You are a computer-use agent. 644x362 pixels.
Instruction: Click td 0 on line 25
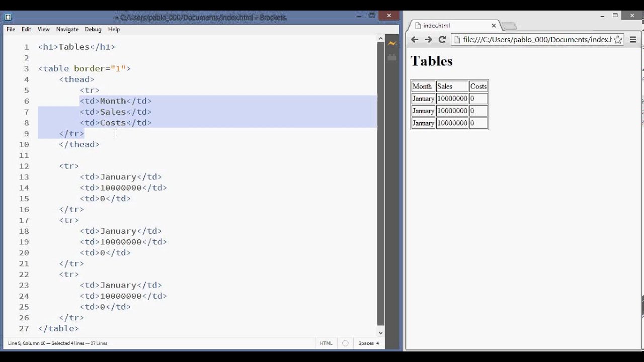tap(105, 307)
